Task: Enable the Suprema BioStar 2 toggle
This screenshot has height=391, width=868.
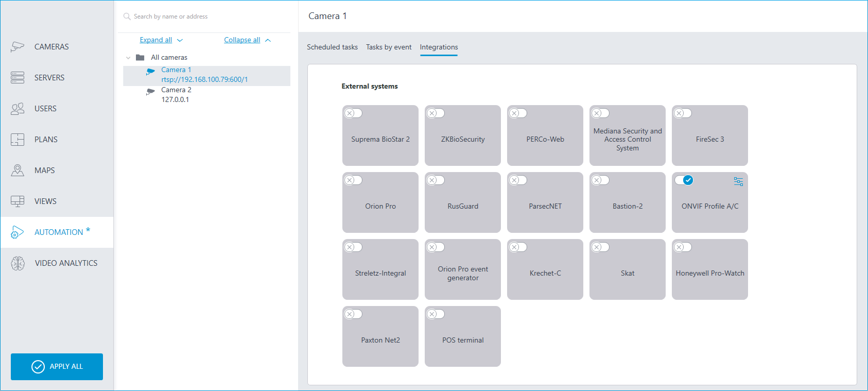Action: tap(354, 113)
